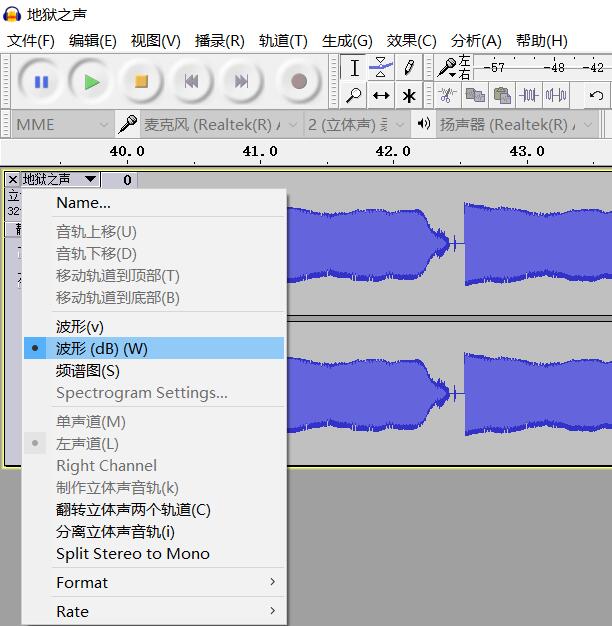
Task: Choose Split Stereo to Mono
Action: (x=154, y=554)
